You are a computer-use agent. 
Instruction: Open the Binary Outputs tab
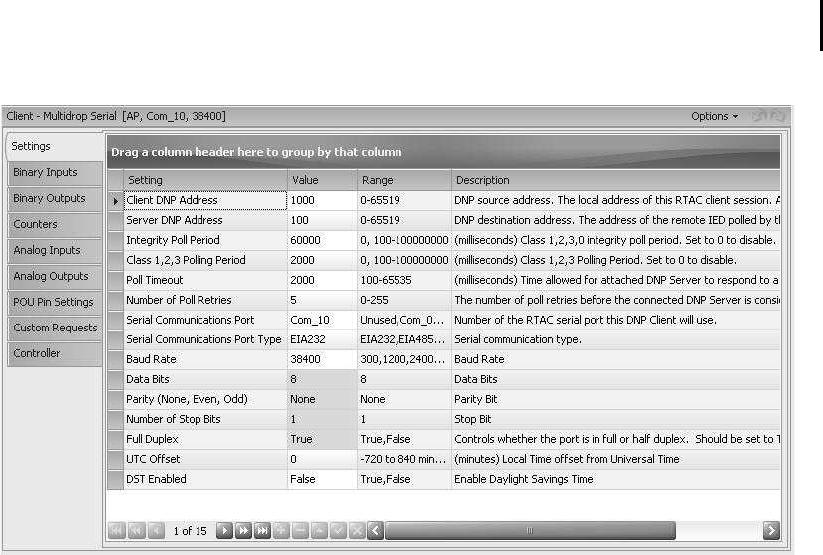(55, 198)
